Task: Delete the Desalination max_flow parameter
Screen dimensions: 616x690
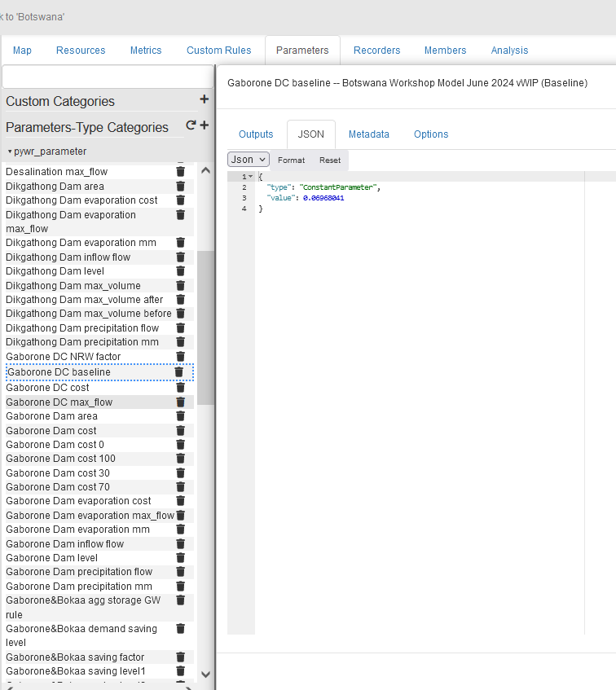Action: [x=180, y=172]
